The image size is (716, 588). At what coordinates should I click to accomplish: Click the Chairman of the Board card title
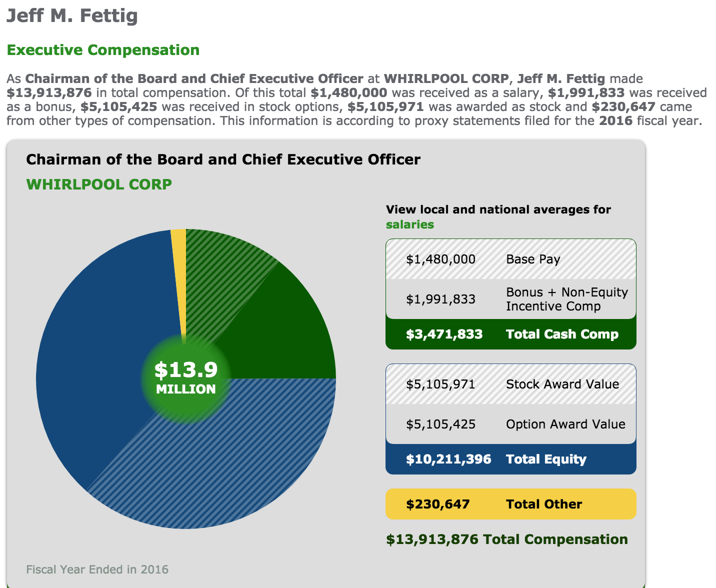pos(223,159)
